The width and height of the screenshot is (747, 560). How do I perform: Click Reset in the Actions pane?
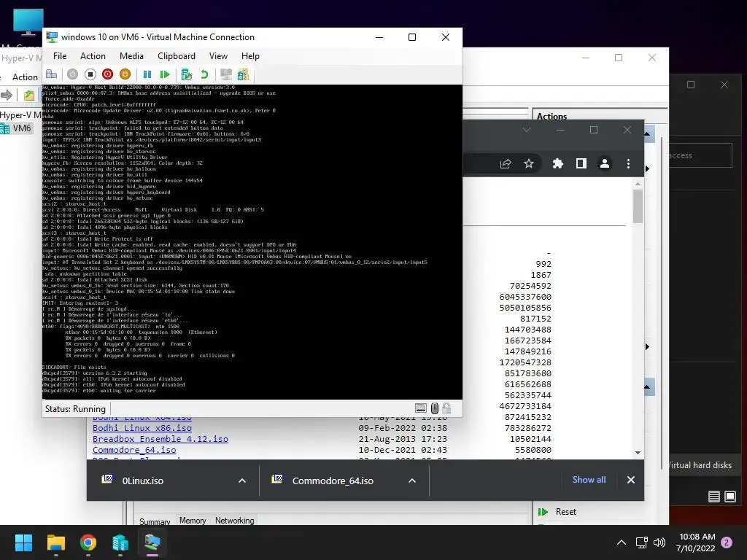[566, 512]
